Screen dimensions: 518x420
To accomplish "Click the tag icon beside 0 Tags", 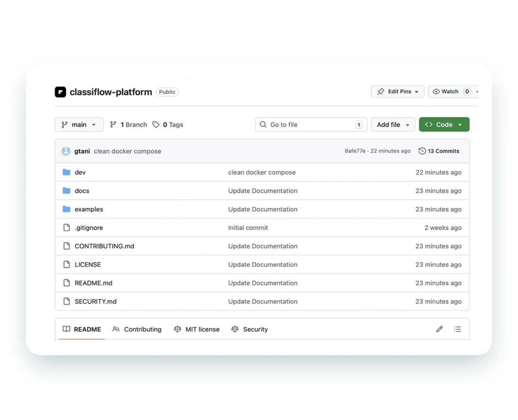I will (156, 124).
